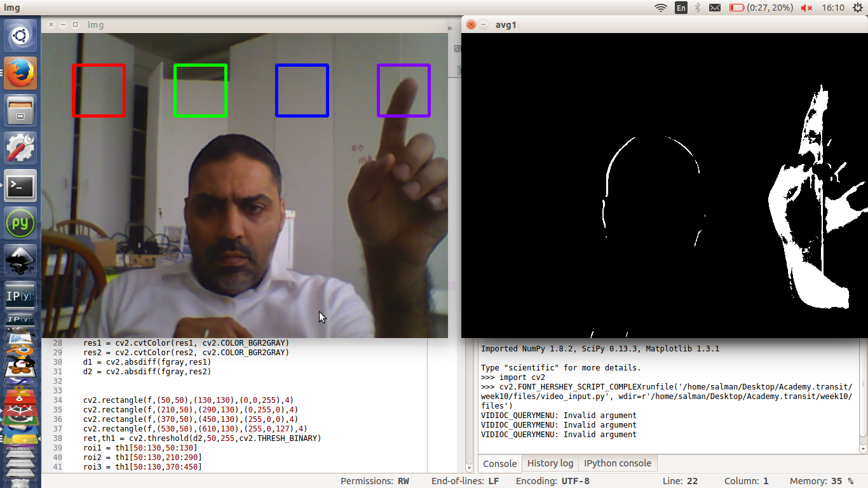Switch to the IPython console tab
The image size is (868, 488).
(618, 463)
